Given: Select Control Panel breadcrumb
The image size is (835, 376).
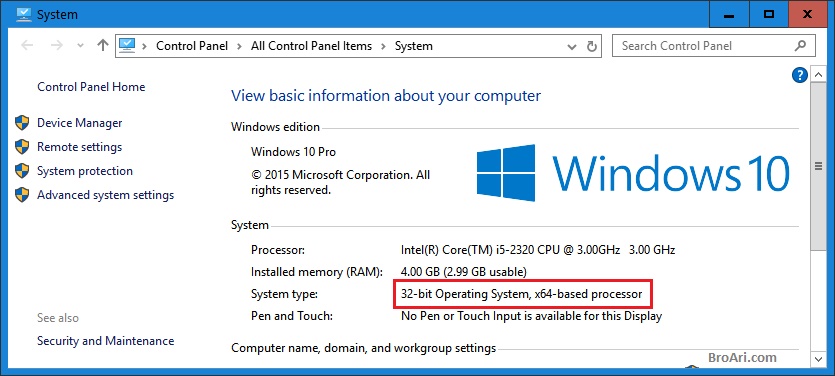Looking at the screenshot, I should click(192, 46).
